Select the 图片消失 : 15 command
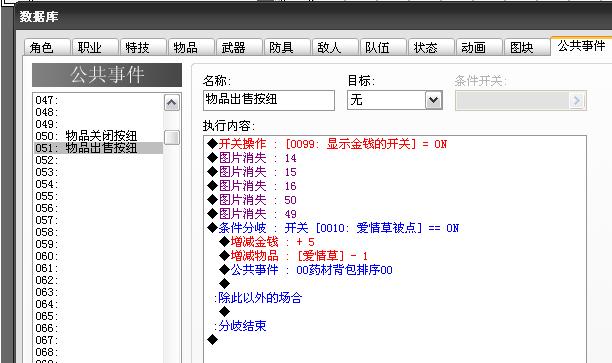This screenshot has height=363, width=612. (x=252, y=172)
